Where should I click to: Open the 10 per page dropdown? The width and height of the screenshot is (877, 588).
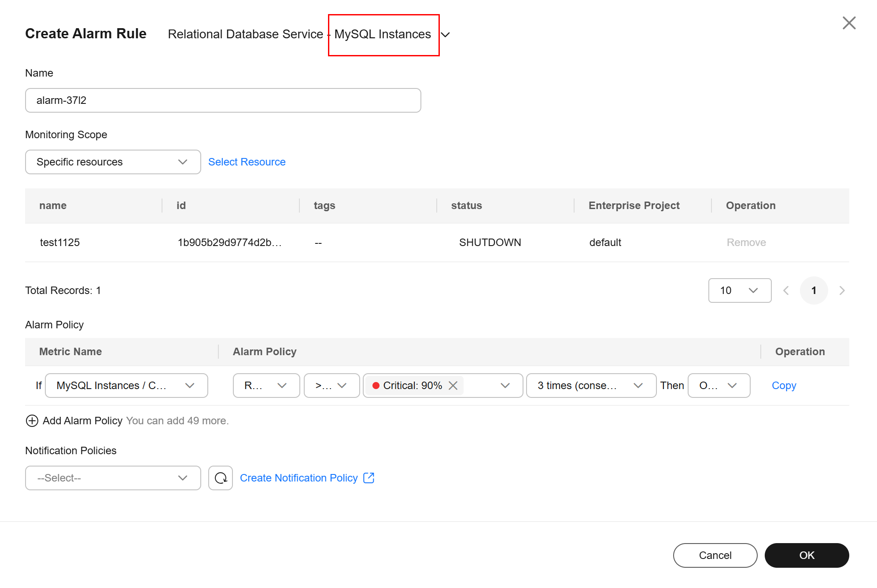[x=740, y=290]
